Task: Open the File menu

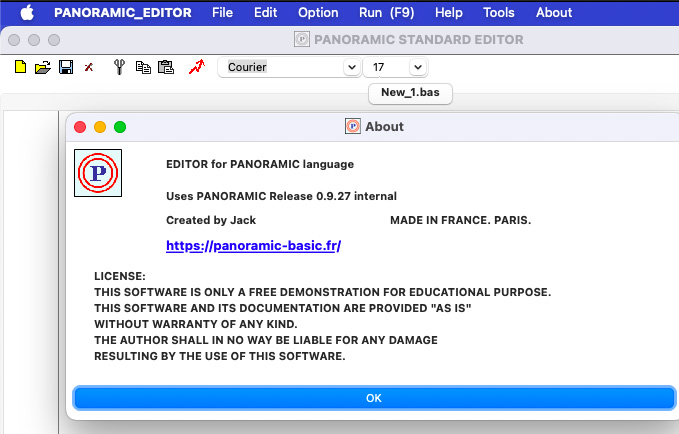Action: pos(222,13)
